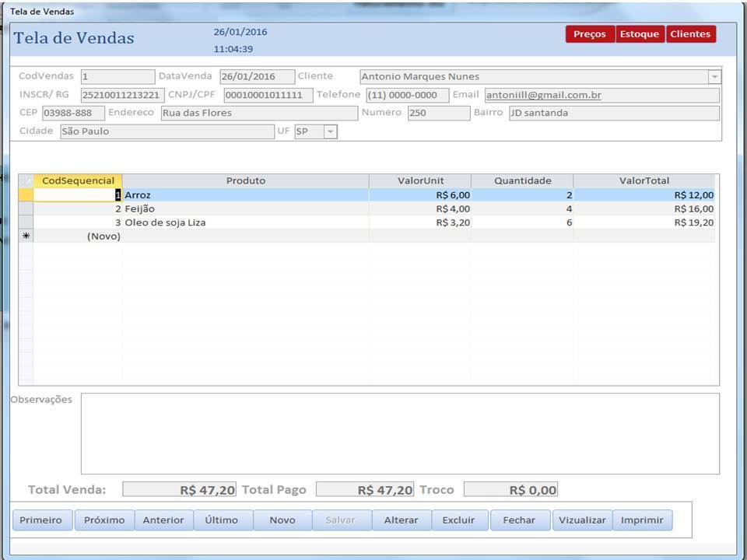
Task: Click the Oleo de soja Liza quantity cell
Action: click(522, 222)
